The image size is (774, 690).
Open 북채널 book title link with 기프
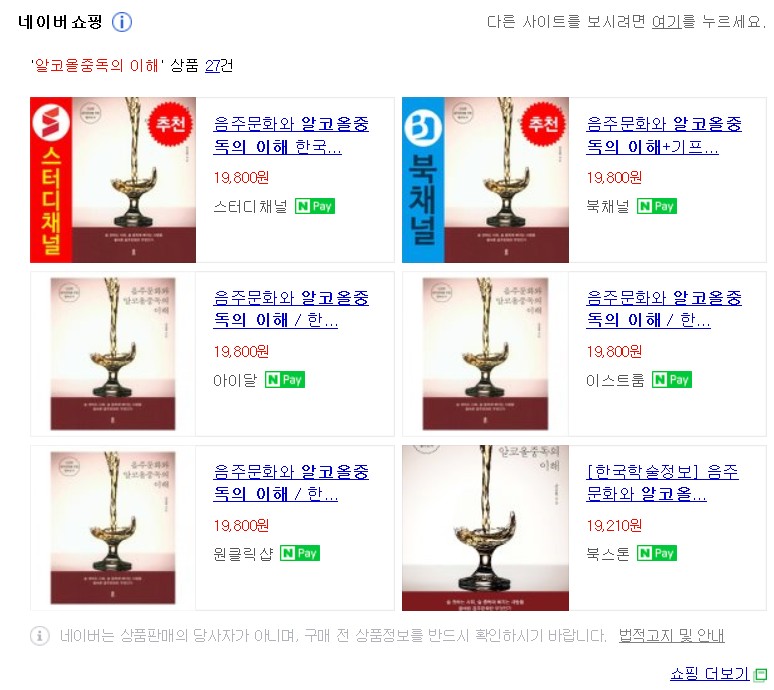[663, 135]
